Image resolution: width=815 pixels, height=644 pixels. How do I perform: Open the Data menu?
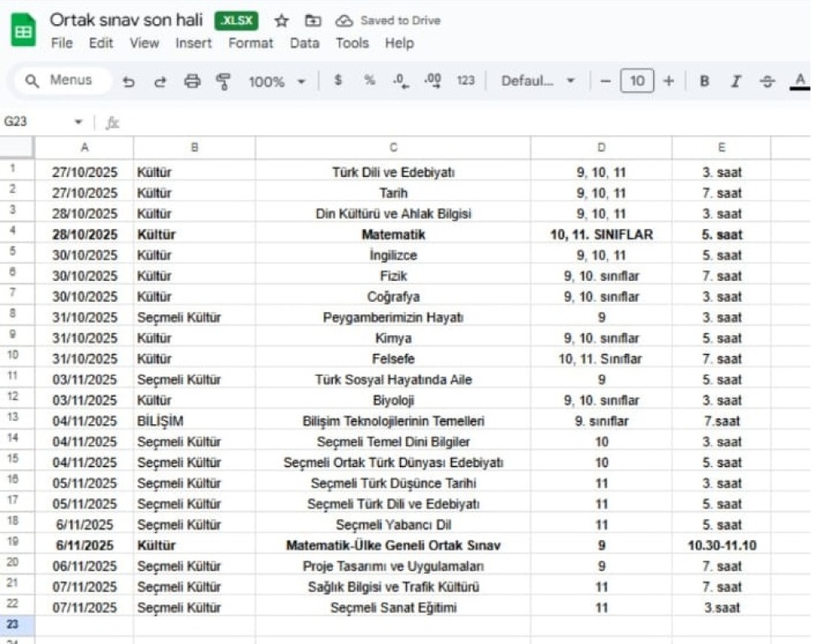pyautogui.click(x=304, y=43)
